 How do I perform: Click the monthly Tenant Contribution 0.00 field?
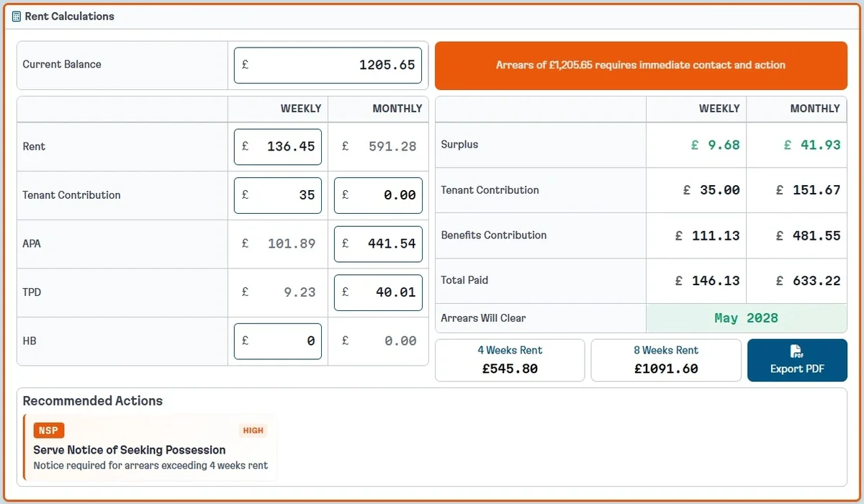[377, 195]
